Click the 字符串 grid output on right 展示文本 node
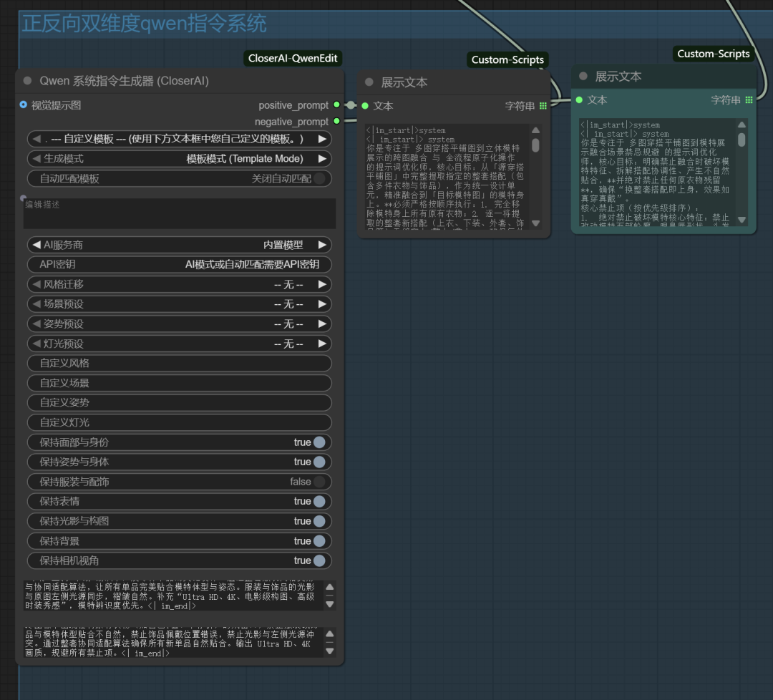The height and width of the screenshot is (700, 773). coord(749,100)
